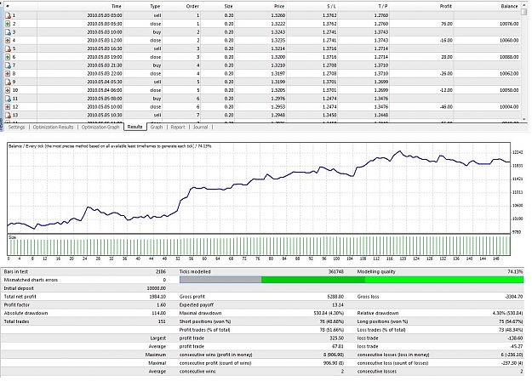Click the close order icon in row 6
Image resolution: width=532 pixels, height=392 pixels.
9,57
